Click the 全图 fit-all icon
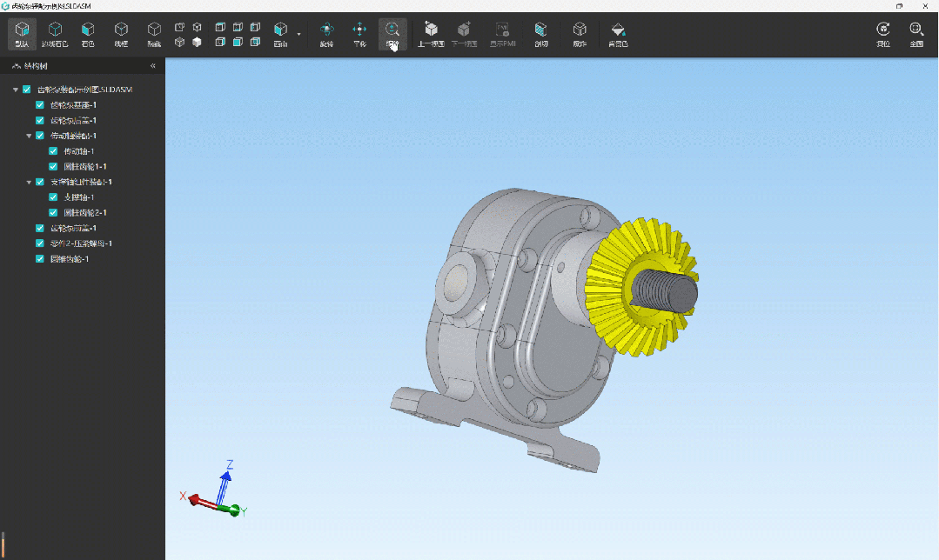The image size is (939, 560). click(x=916, y=34)
